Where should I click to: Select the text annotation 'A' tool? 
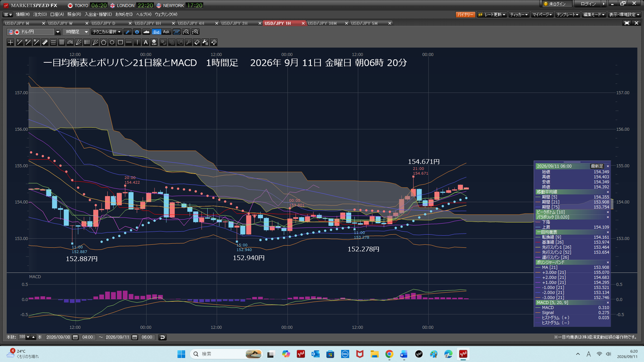(x=146, y=42)
